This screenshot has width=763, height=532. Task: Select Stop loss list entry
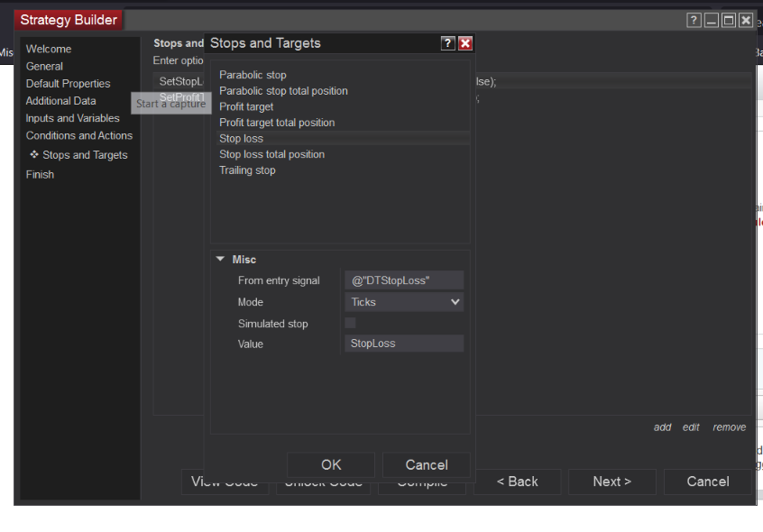(x=343, y=139)
